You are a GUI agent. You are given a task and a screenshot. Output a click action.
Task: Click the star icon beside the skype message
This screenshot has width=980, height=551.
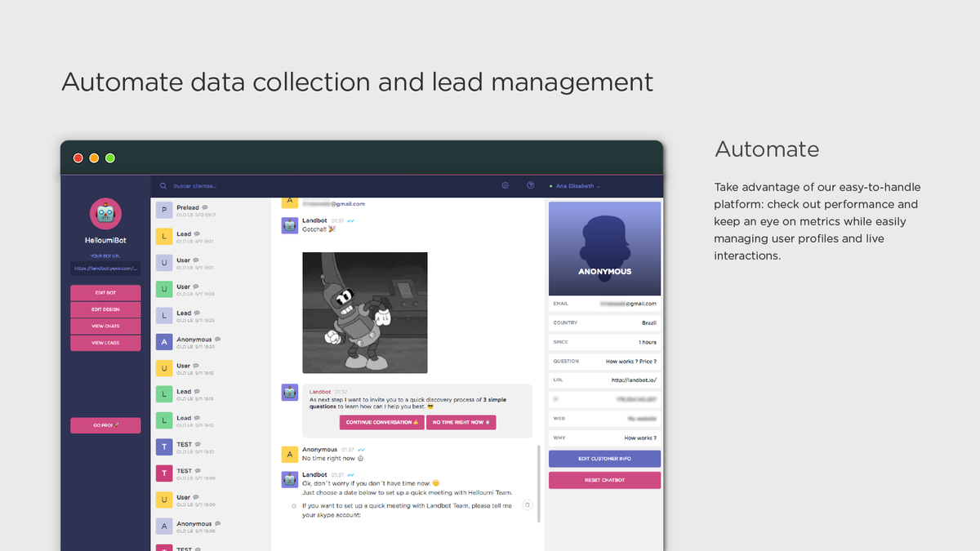294,506
